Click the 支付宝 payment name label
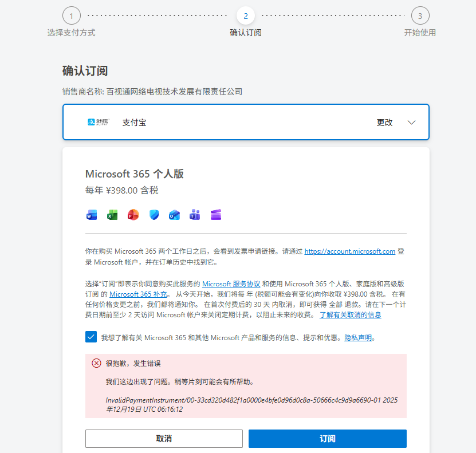 coord(134,123)
